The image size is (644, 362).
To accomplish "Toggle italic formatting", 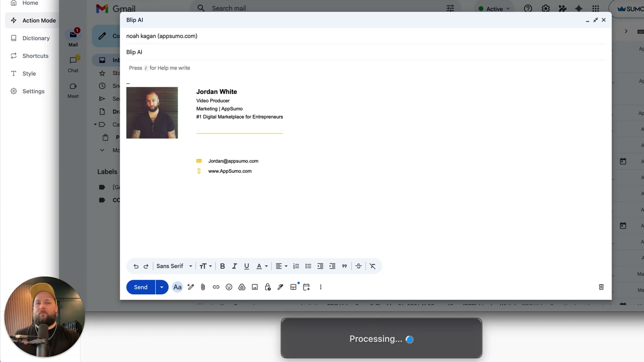I will point(234,266).
